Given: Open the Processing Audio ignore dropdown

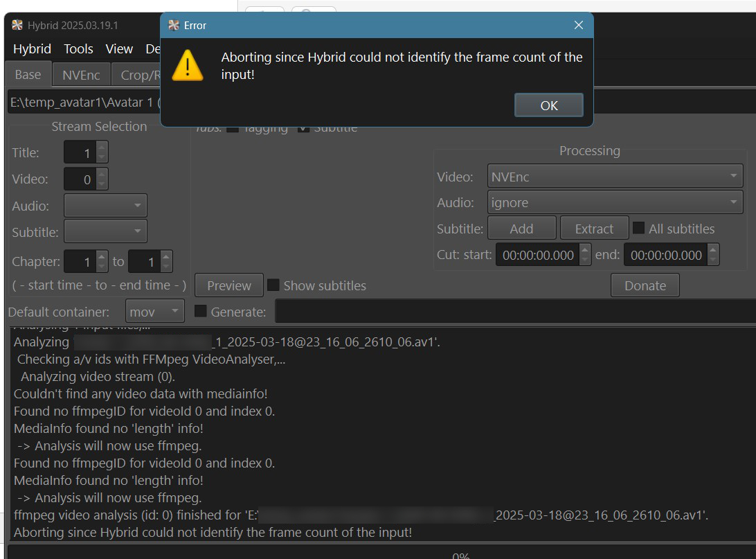Looking at the screenshot, I should pyautogui.click(x=615, y=202).
